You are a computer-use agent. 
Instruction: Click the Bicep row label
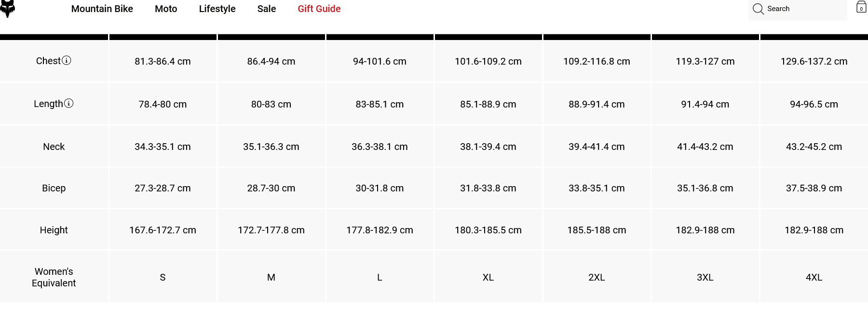point(54,188)
